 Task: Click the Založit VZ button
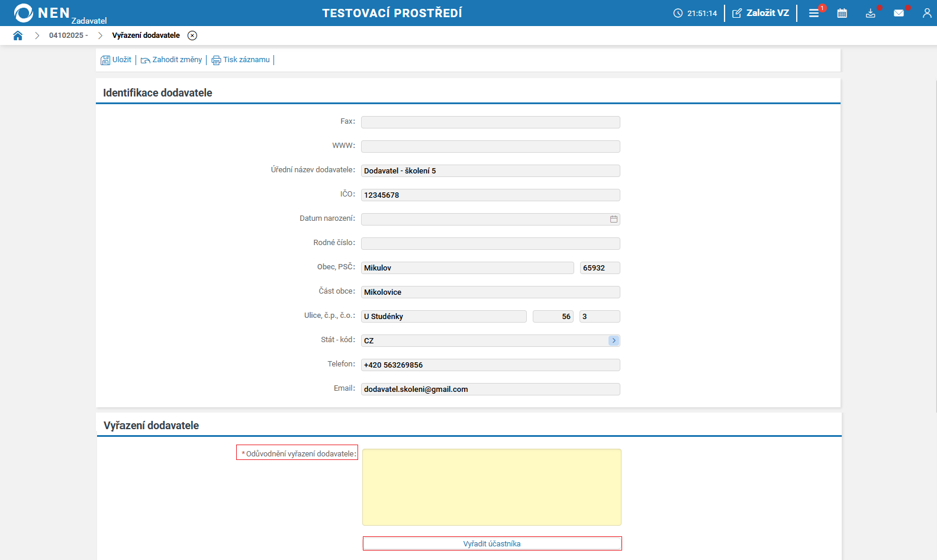761,13
